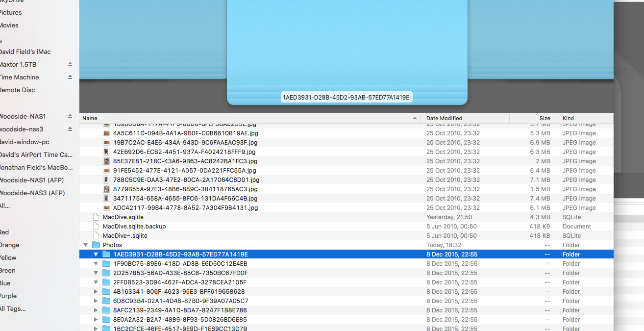Collapse the 1F90BC75 folder
644x331 pixels.
click(x=96, y=264)
